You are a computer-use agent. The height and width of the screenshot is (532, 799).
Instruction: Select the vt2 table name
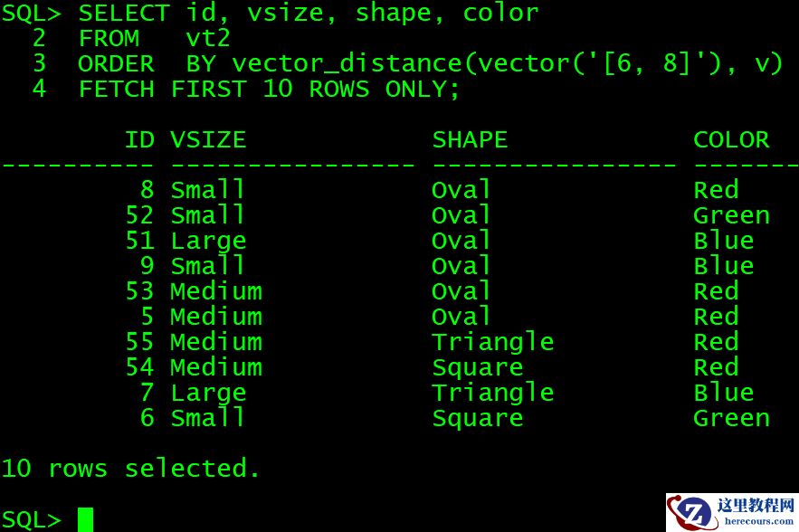click(x=208, y=39)
